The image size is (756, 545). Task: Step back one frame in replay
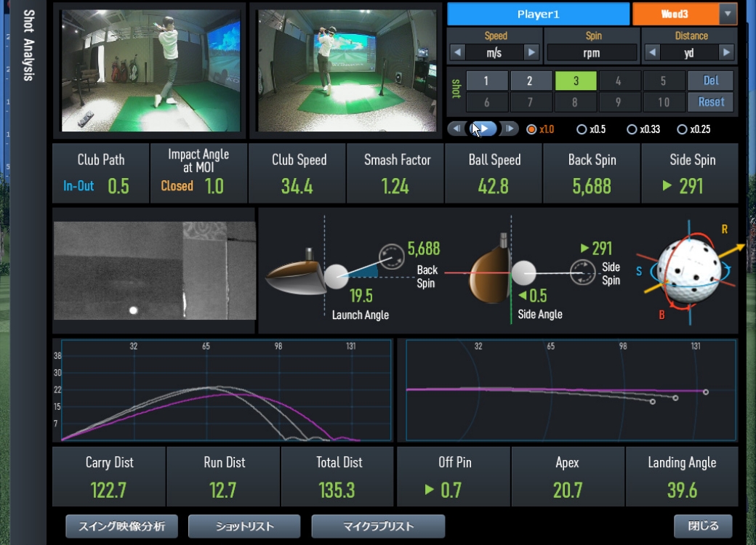(457, 129)
